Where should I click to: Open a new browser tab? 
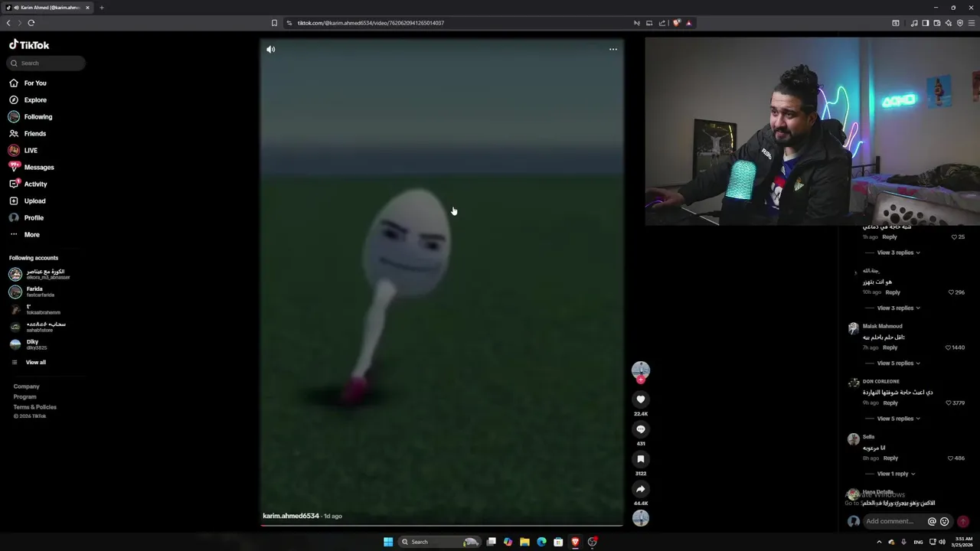click(x=101, y=8)
